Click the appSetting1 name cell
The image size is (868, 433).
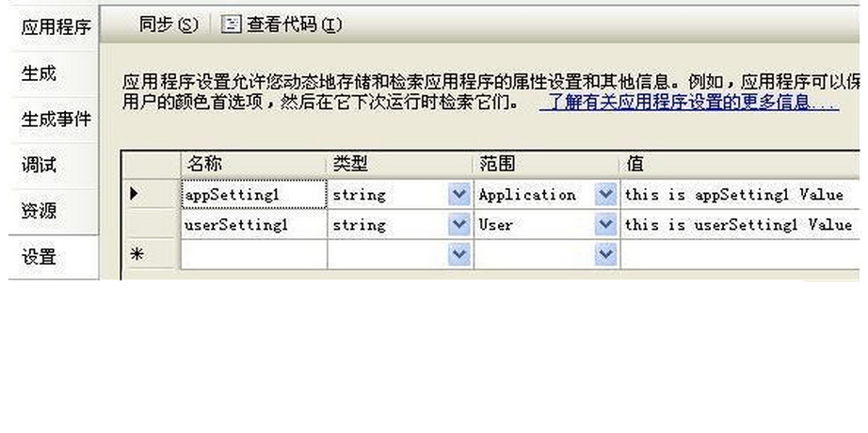click(x=253, y=194)
